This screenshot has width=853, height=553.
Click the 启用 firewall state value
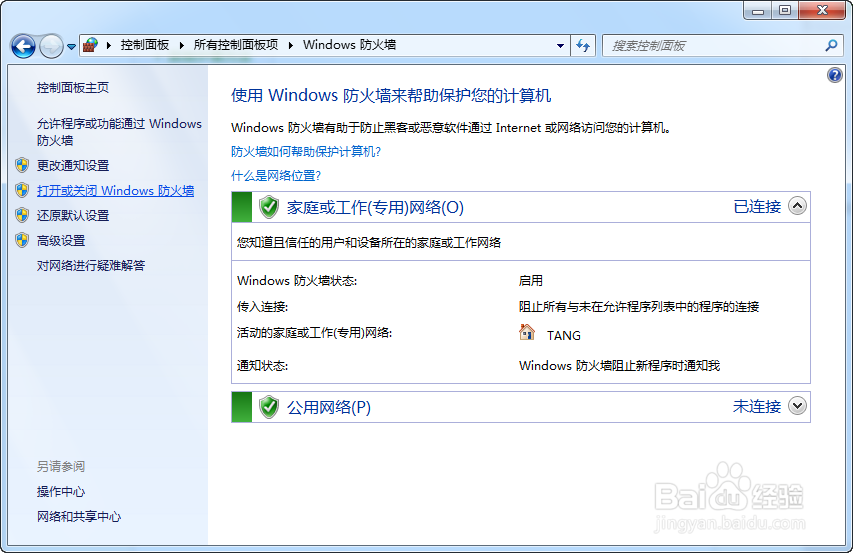(530, 281)
